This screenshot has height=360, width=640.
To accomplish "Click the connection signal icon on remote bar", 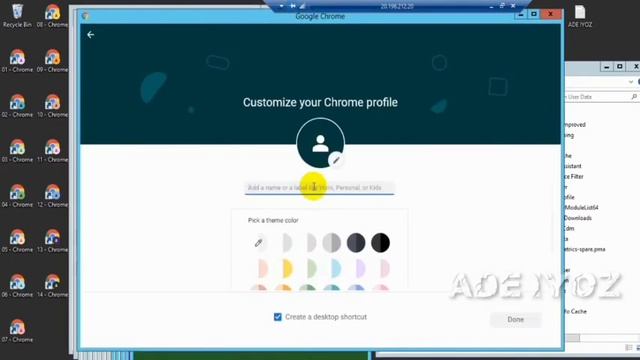I will pos(302,6).
